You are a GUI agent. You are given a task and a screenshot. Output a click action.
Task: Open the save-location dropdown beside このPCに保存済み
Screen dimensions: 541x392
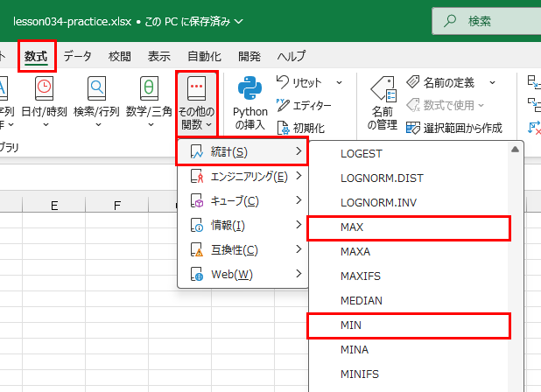[238, 21]
